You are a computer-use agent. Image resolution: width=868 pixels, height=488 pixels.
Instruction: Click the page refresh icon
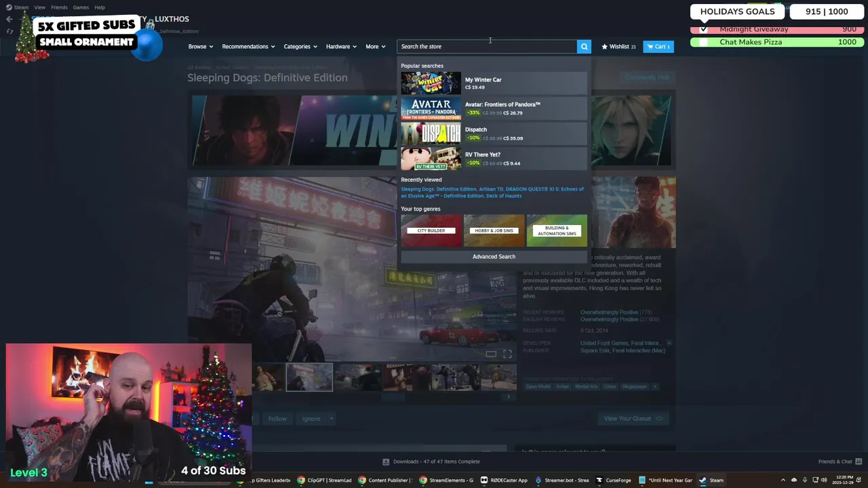coord(9,31)
